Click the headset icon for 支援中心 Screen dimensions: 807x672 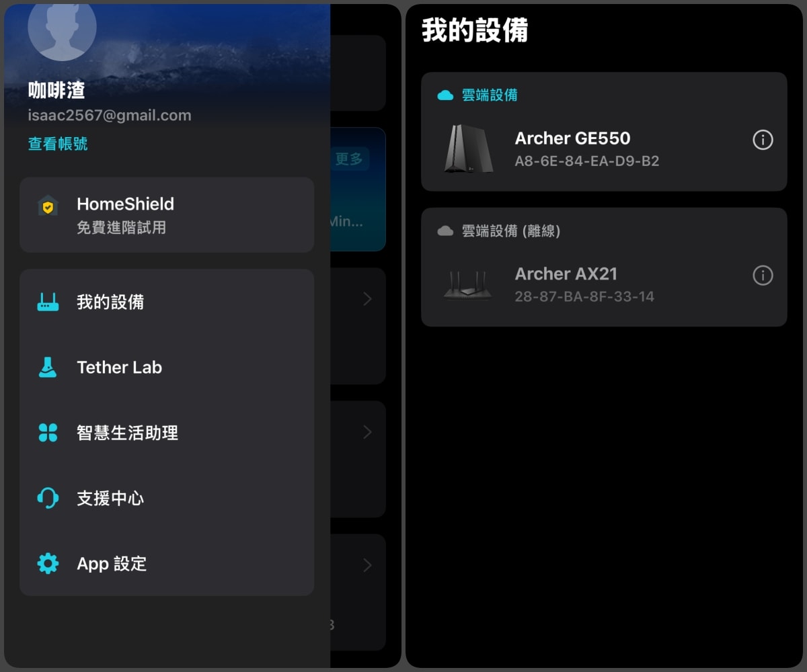click(x=48, y=498)
